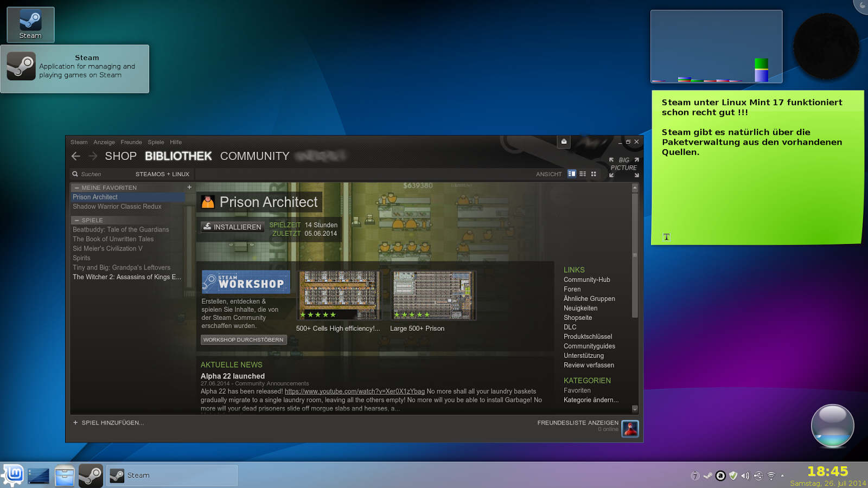Open Large 500+ Prison workshop thumbnail

click(x=433, y=296)
